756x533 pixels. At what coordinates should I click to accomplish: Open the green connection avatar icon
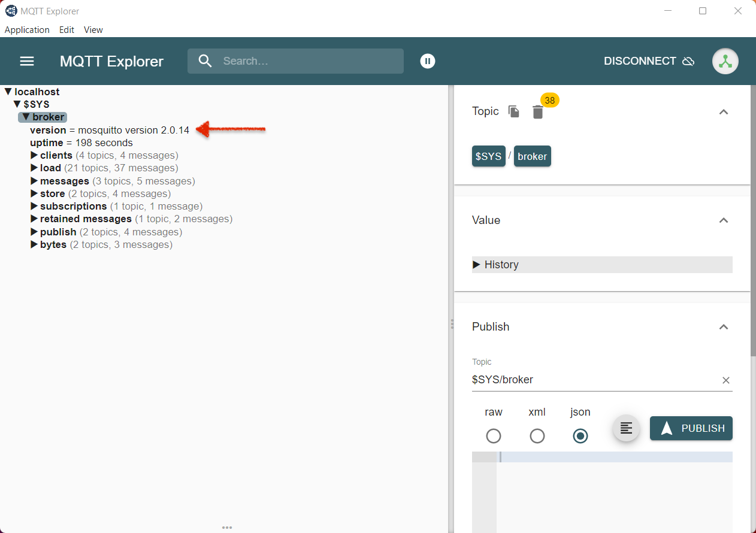pyautogui.click(x=725, y=61)
